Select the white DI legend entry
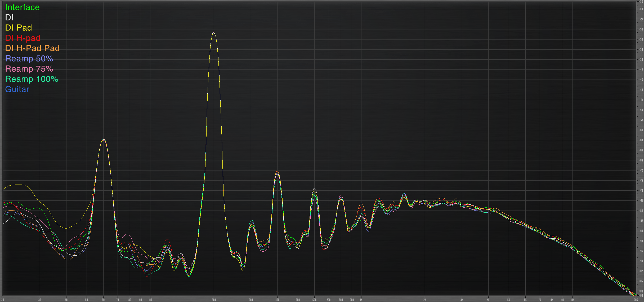 point(9,17)
